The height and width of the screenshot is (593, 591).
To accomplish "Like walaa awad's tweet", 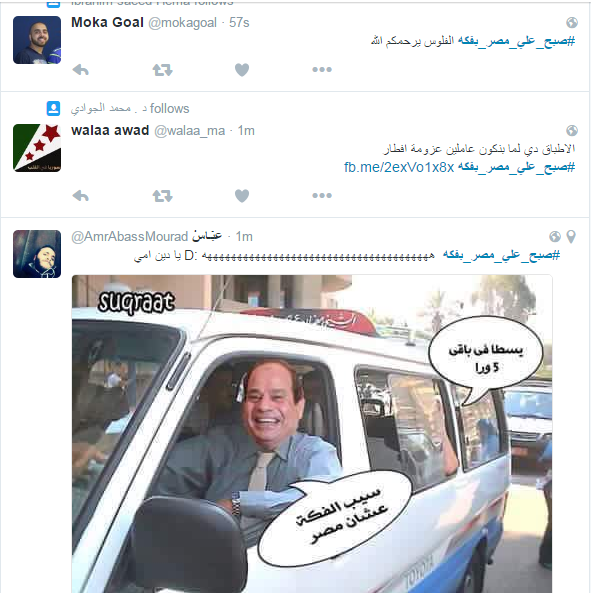I will [x=242, y=196].
